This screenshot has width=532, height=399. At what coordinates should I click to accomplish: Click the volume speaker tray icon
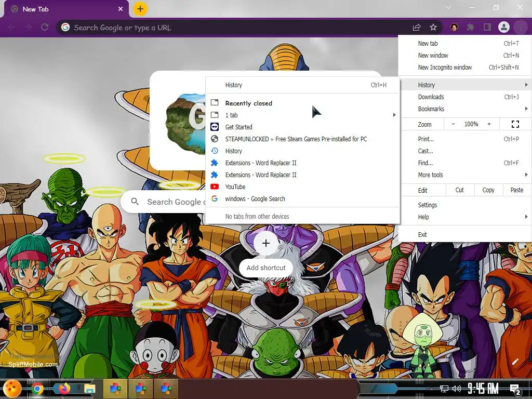tap(457, 389)
